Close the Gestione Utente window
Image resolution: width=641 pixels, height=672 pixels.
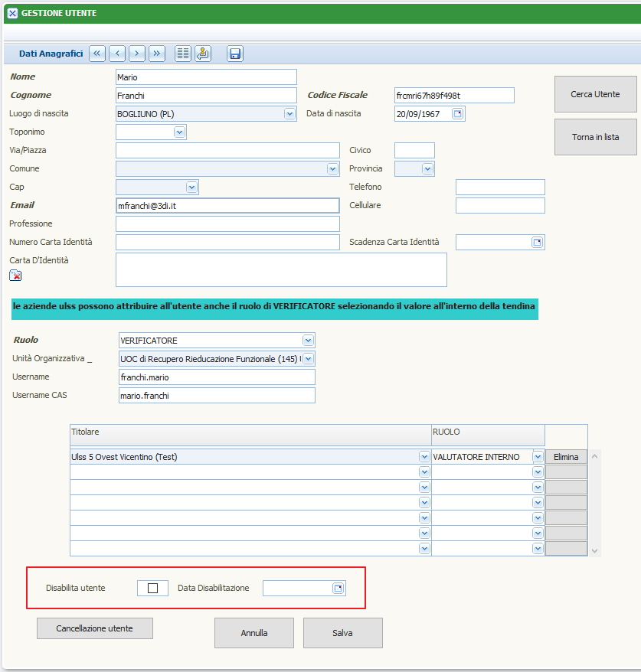pos(12,13)
